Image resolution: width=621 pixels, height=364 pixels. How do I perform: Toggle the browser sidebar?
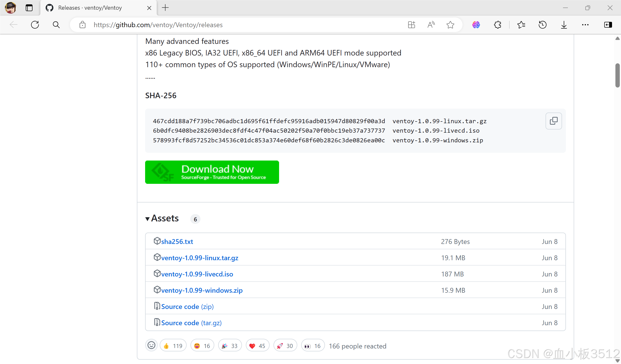[608, 25]
